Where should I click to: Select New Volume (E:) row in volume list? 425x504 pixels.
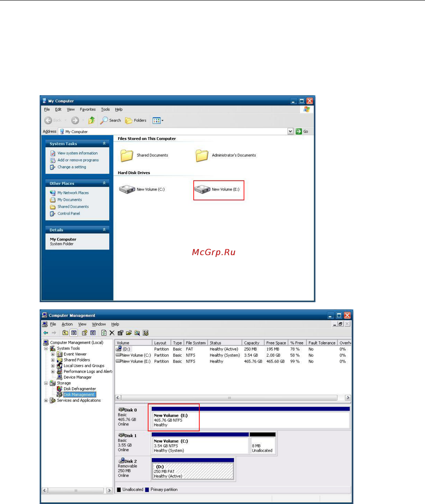(x=233, y=361)
